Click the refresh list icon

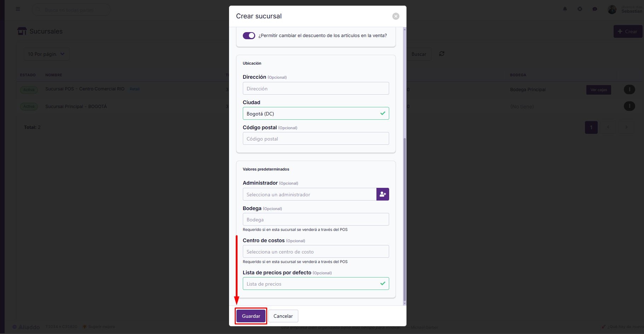tap(442, 54)
